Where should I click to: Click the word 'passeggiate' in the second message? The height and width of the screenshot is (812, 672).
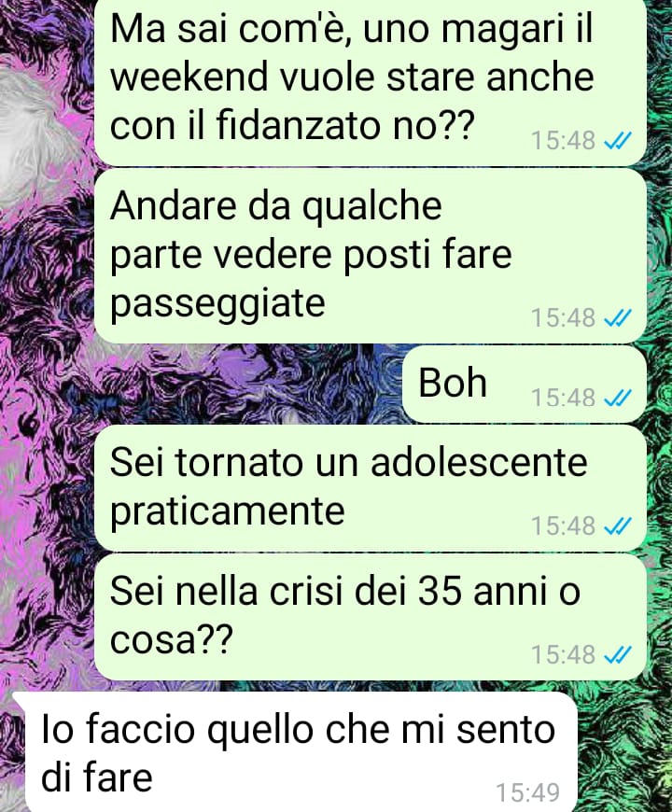click(x=217, y=305)
